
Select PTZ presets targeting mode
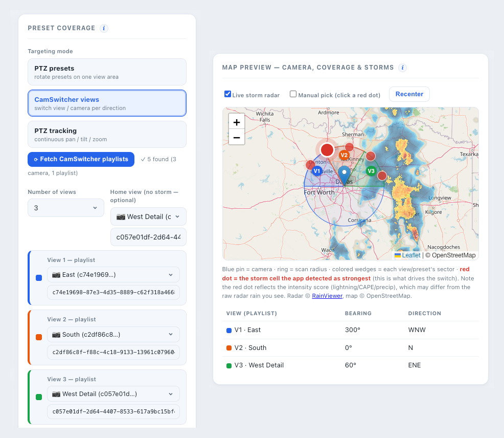click(107, 72)
